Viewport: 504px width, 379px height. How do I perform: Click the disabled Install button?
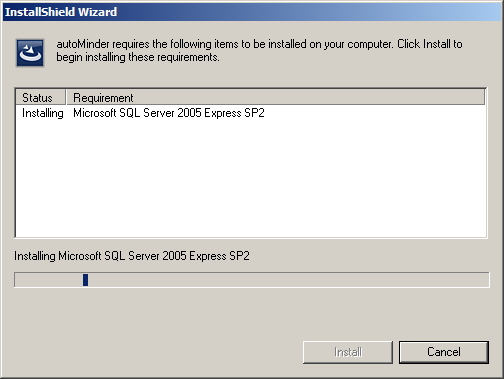point(348,352)
